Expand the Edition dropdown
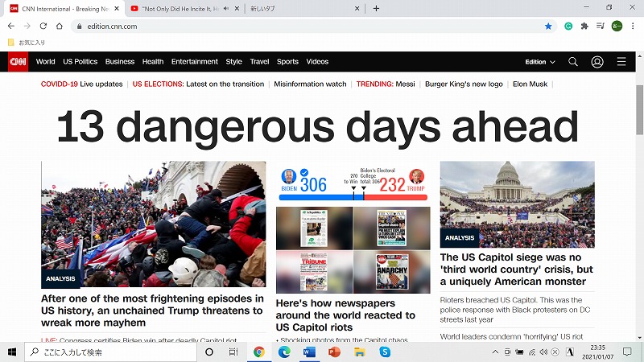The width and height of the screenshot is (644, 362). [540, 62]
